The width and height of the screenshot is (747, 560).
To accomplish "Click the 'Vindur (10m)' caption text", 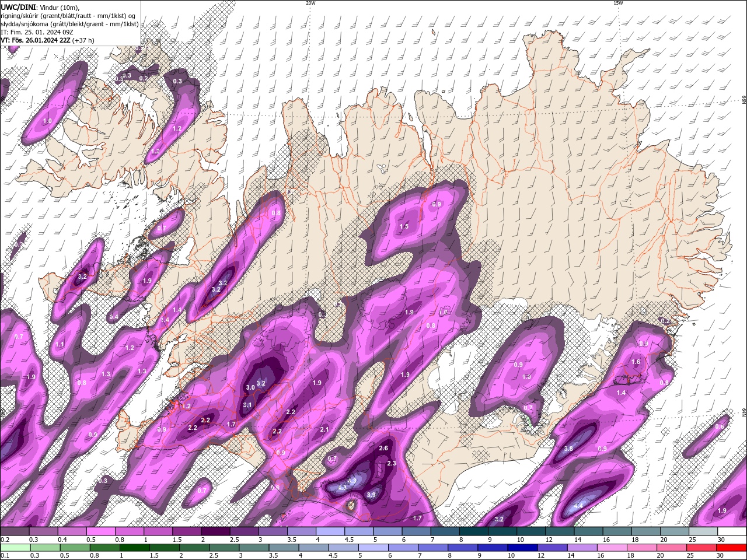I will pyautogui.click(x=60, y=7).
